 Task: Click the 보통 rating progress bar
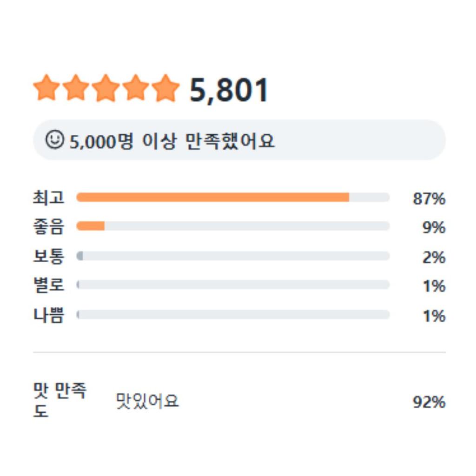pyautogui.click(x=232, y=256)
